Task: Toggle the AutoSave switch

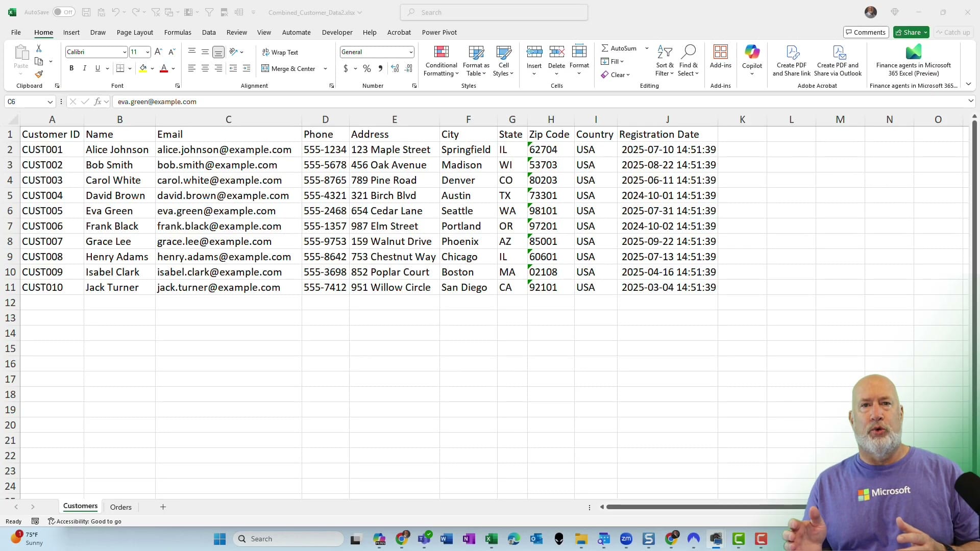Action: 63,12
